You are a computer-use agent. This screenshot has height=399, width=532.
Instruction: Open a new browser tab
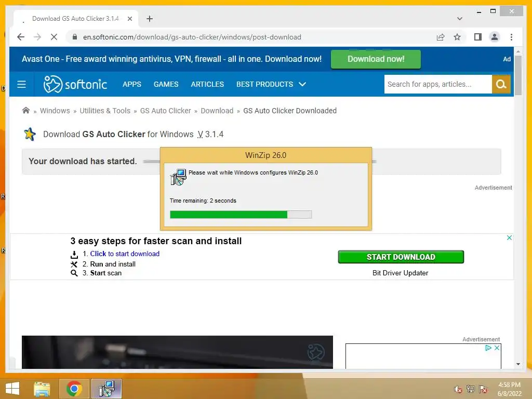(150, 19)
